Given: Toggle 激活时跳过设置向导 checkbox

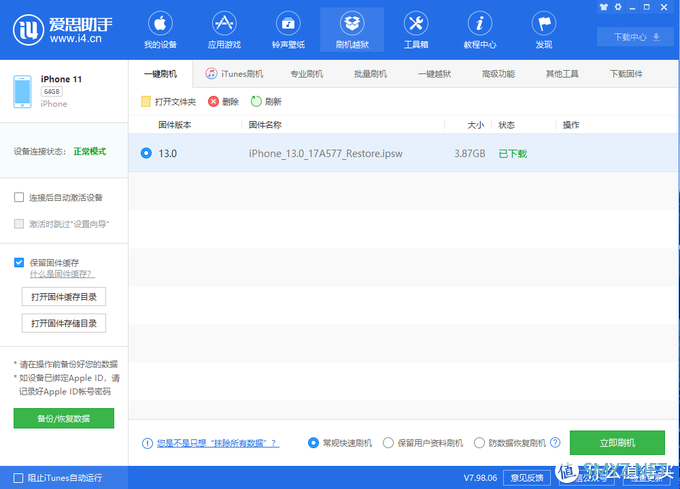Looking at the screenshot, I should (19, 224).
